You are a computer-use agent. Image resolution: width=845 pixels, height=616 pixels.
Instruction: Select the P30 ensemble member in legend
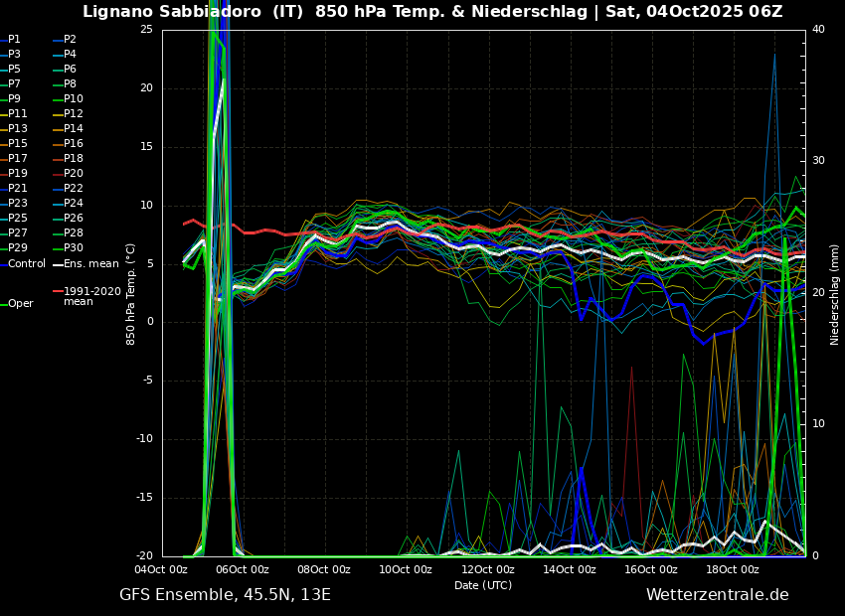tap(74, 248)
